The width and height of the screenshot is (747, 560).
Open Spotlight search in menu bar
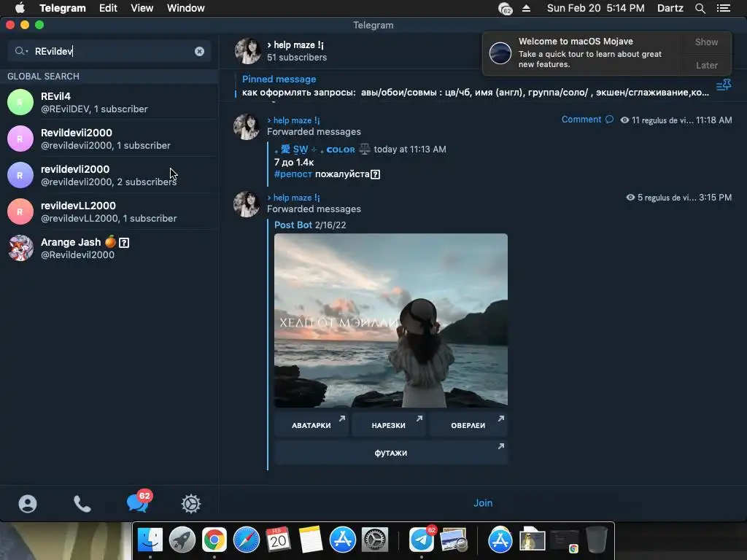[700, 8]
